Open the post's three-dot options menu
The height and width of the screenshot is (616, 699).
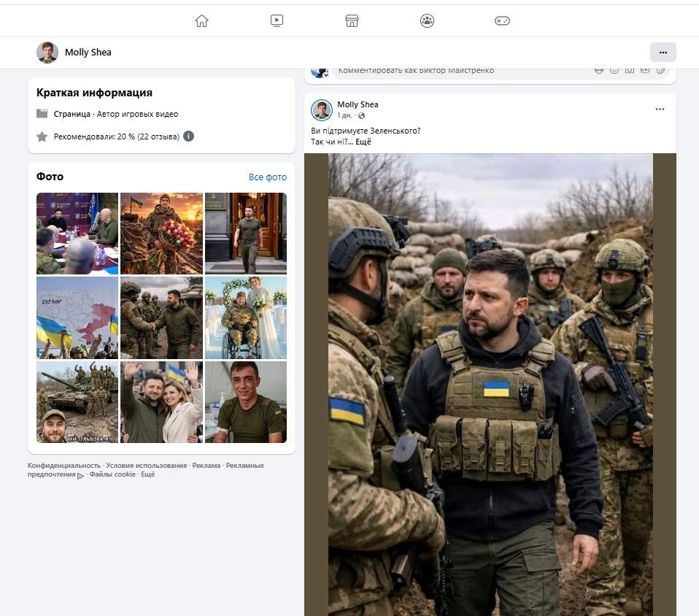(x=660, y=109)
